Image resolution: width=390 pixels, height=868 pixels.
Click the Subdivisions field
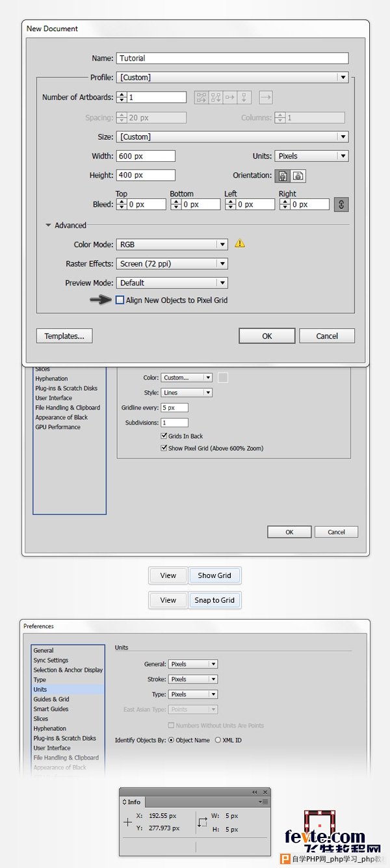(x=174, y=423)
